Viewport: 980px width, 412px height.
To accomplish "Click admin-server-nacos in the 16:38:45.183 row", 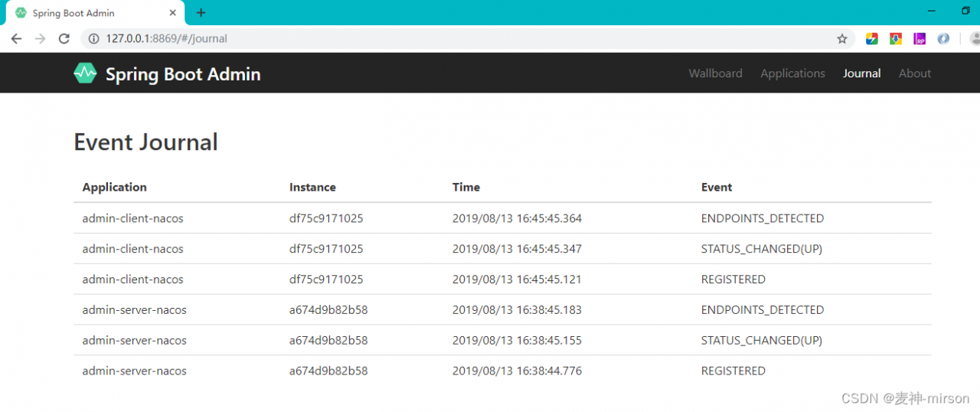I will [135, 310].
